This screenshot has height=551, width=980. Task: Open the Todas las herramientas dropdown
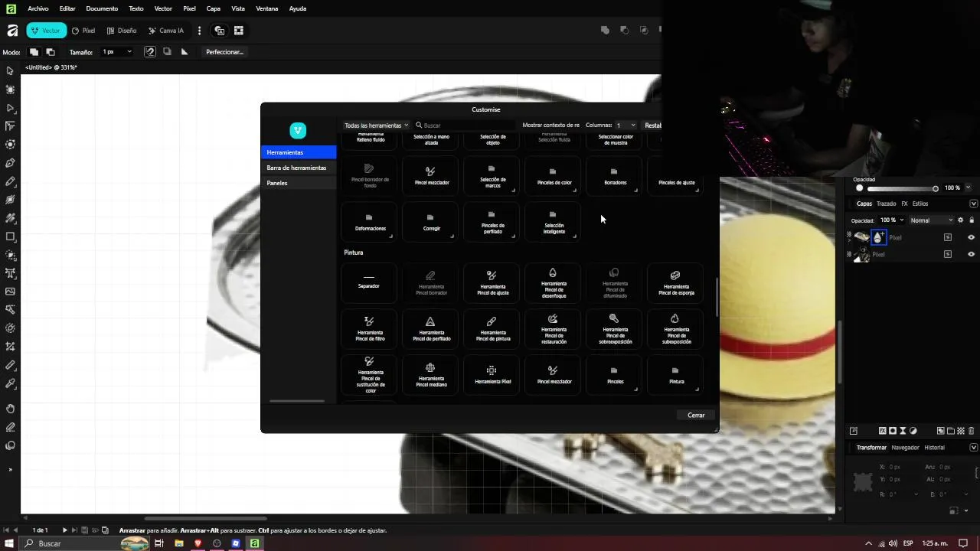point(376,126)
